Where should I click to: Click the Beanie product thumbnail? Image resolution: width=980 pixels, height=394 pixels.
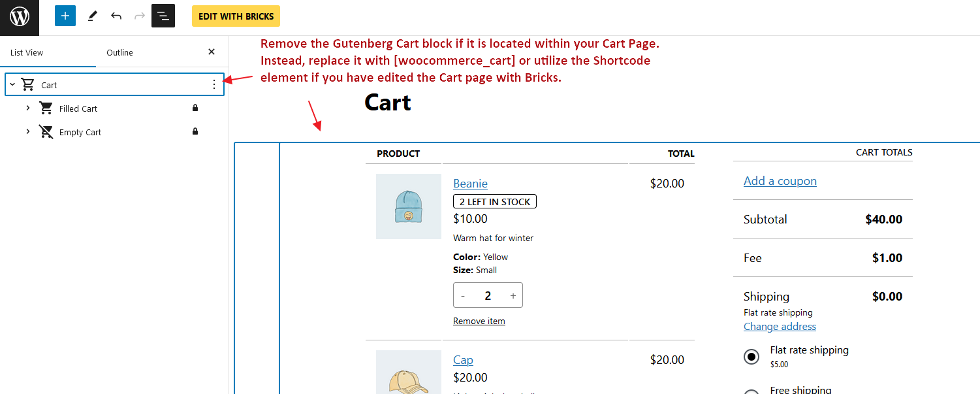[408, 206]
